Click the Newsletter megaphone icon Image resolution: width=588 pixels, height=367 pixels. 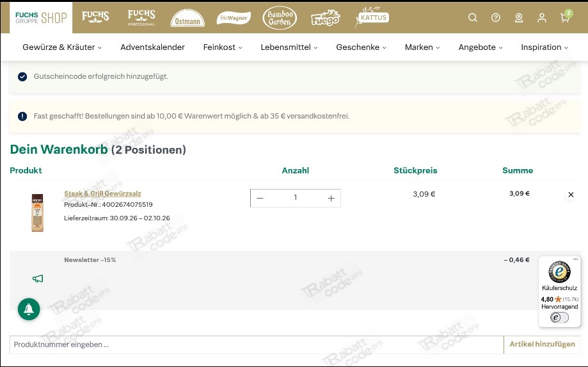38,279
